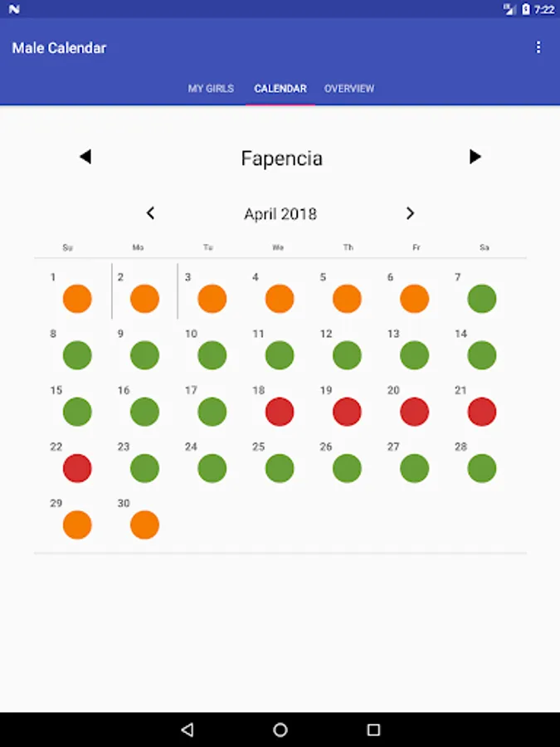560x747 pixels.
Task: Tap Android recent apps square button
Action: (373, 730)
